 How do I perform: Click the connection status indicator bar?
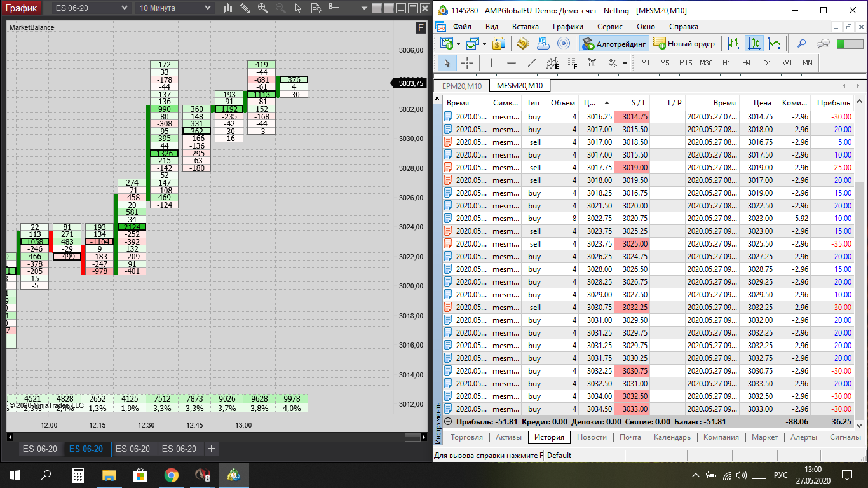coord(850,44)
